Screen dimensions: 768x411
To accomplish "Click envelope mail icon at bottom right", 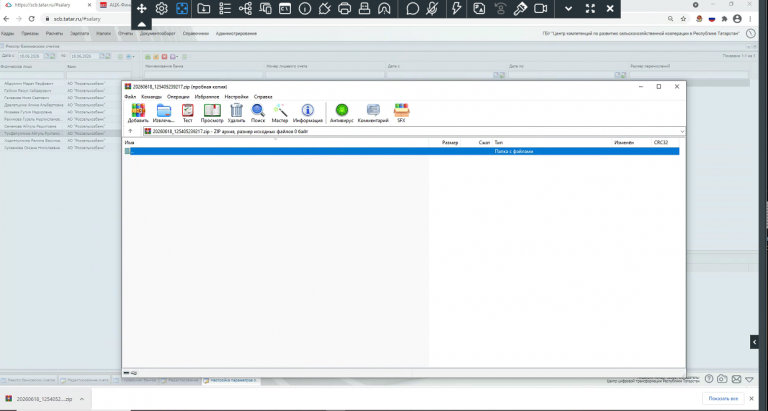I will click(x=736, y=379).
